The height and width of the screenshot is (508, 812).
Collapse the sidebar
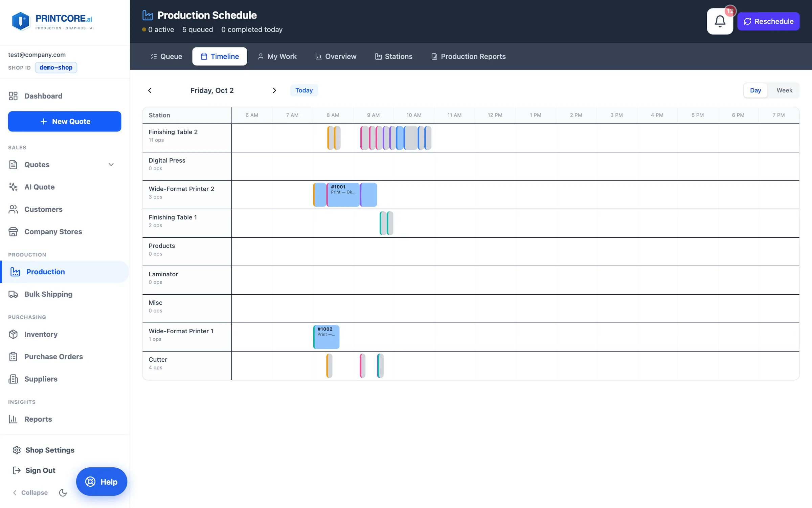(30, 492)
